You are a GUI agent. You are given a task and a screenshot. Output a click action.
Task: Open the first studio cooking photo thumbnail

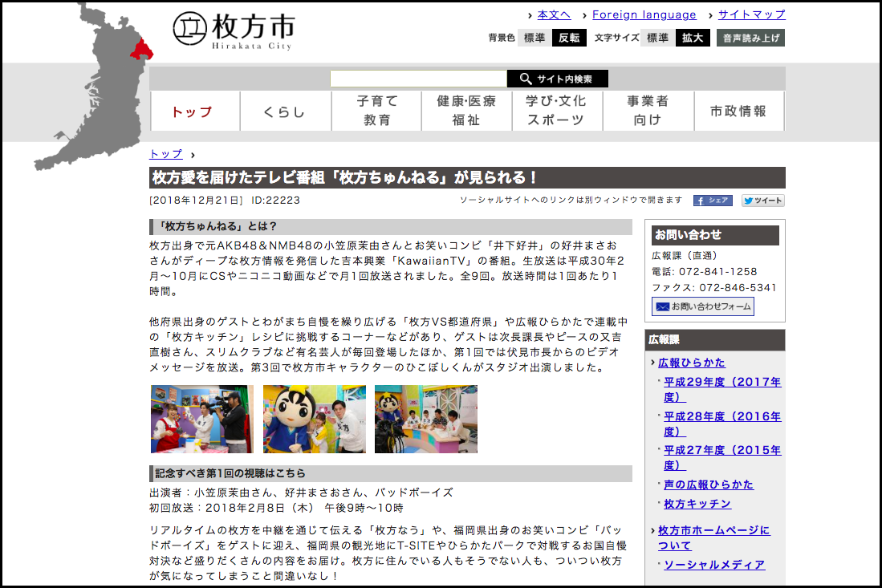201,419
